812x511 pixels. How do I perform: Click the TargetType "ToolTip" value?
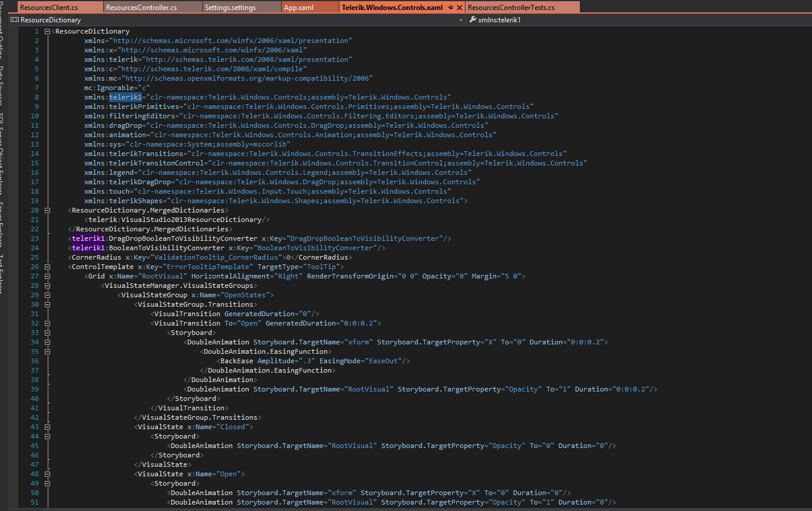(322, 267)
